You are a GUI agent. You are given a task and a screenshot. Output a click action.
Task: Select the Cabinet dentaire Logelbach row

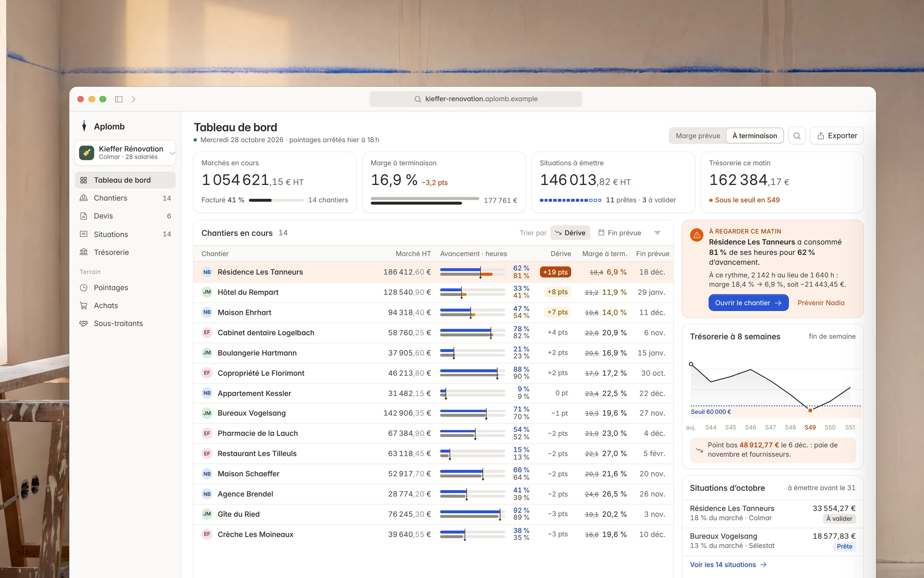point(433,333)
